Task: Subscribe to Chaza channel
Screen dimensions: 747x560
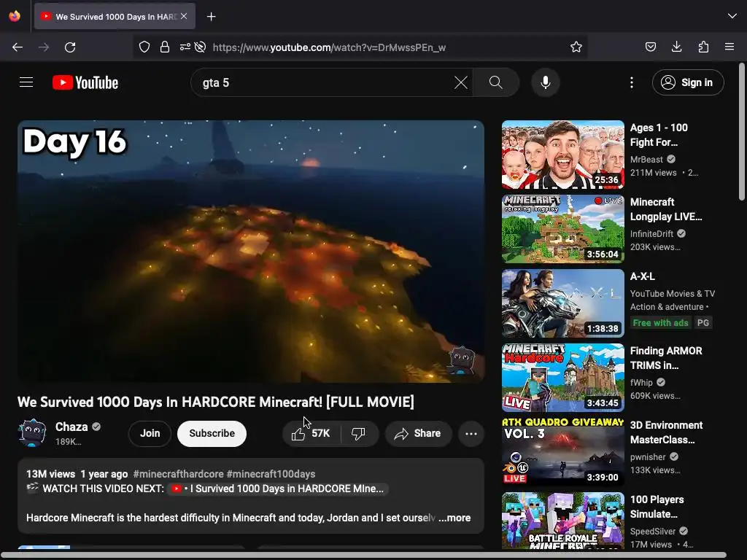Action: [212, 433]
